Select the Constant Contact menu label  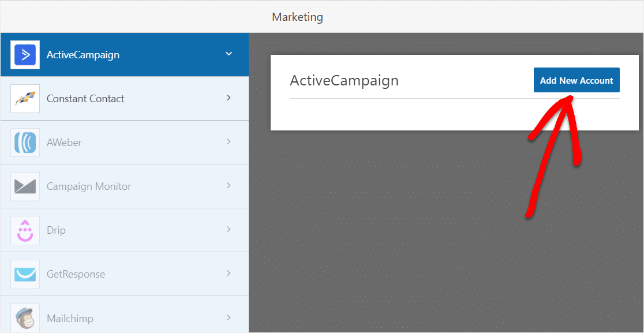(x=85, y=99)
